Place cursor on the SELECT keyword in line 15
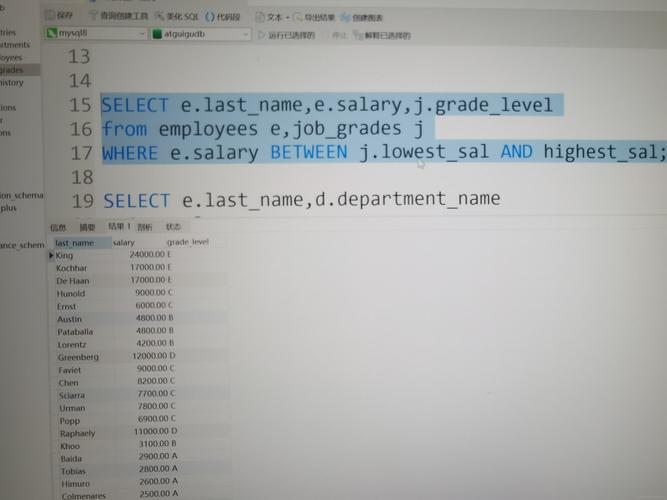The height and width of the screenshot is (500, 667). 135,105
